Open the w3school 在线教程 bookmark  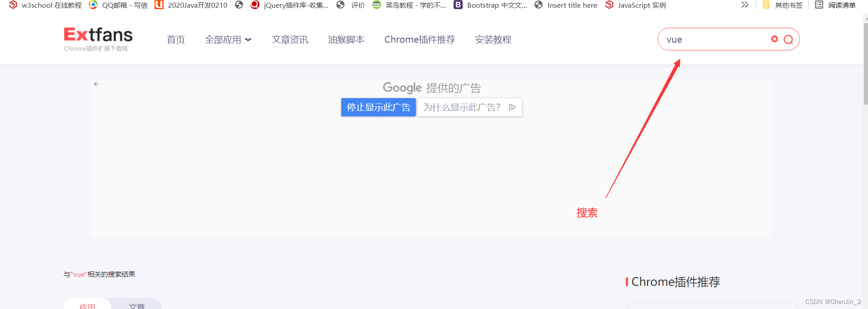(x=45, y=5)
